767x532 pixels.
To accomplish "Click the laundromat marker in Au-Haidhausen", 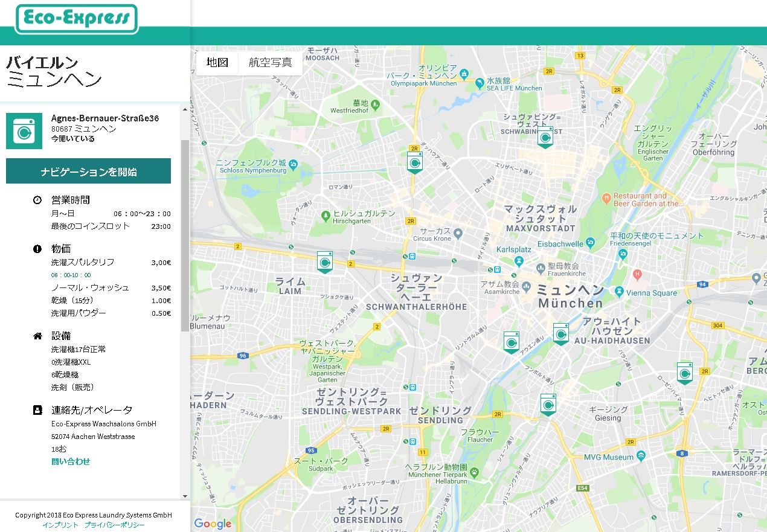I will (x=561, y=333).
